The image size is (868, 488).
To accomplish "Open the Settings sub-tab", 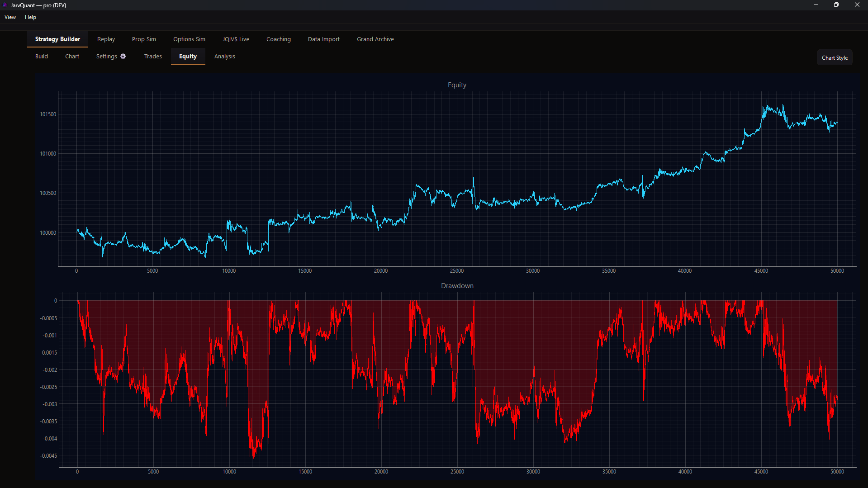I will click(111, 56).
